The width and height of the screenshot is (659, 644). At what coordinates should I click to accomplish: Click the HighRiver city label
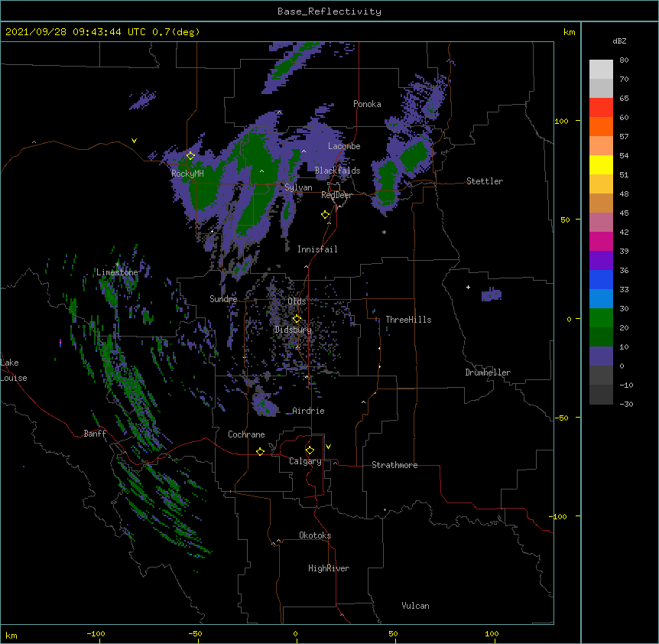329,568
